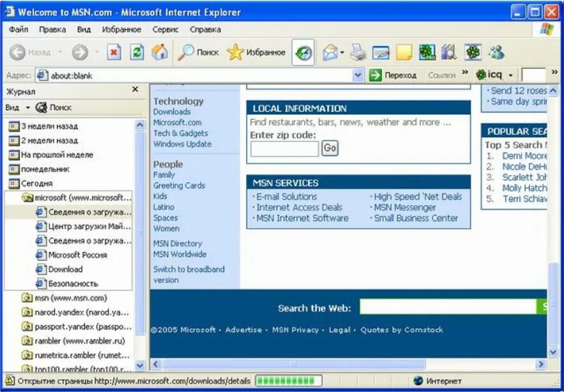Viewport: 564px width, 392px height.
Task: Open the Back button dropdown arrow
Action: (x=60, y=52)
